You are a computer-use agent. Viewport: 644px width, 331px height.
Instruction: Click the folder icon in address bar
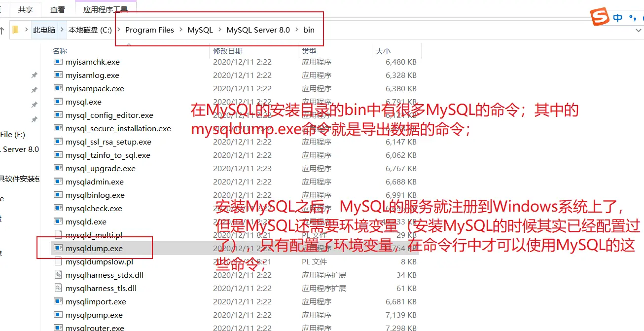15,30
